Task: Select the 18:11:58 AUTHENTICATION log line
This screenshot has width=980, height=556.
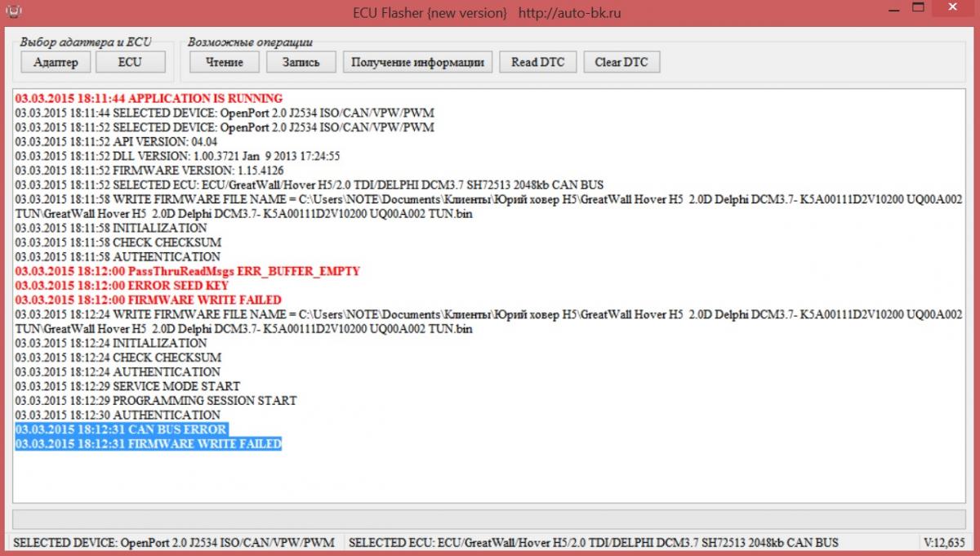Action: [x=118, y=256]
